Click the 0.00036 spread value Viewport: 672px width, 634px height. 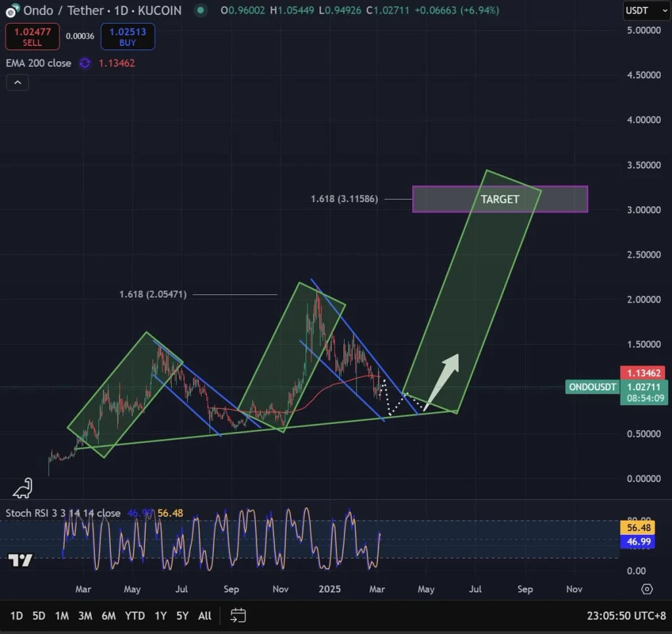pos(79,37)
